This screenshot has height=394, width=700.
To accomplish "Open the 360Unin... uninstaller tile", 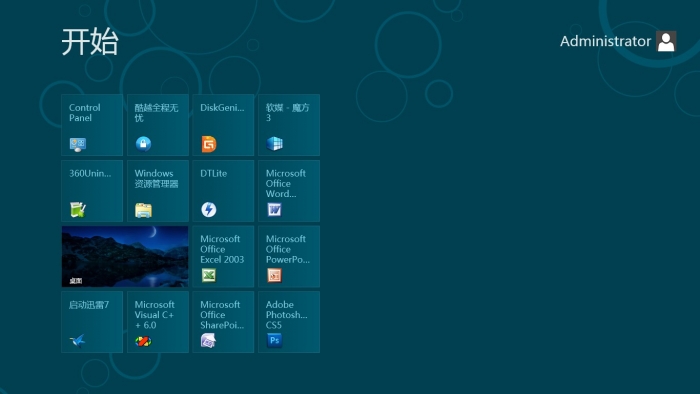I will tap(92, 191).
